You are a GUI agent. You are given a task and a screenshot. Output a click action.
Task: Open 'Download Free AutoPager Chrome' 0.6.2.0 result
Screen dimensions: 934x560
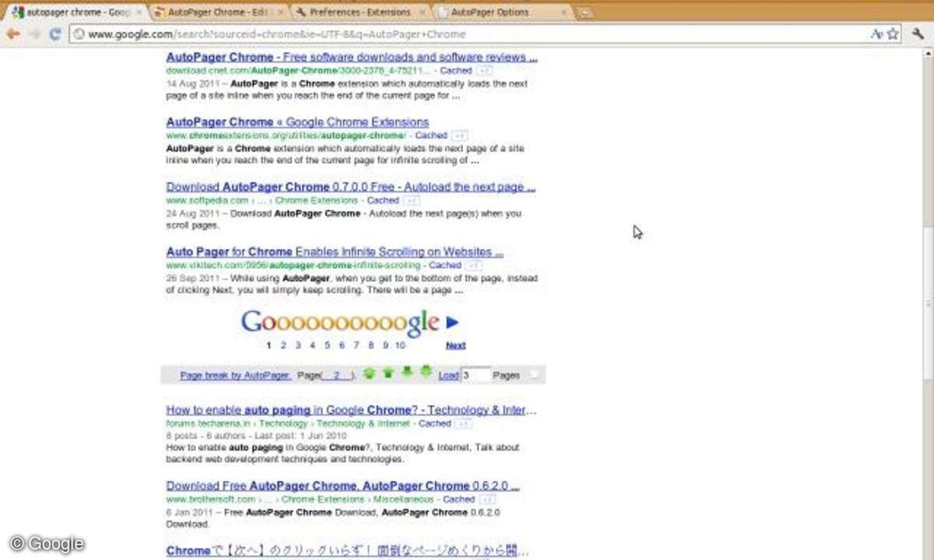(342, 485)
